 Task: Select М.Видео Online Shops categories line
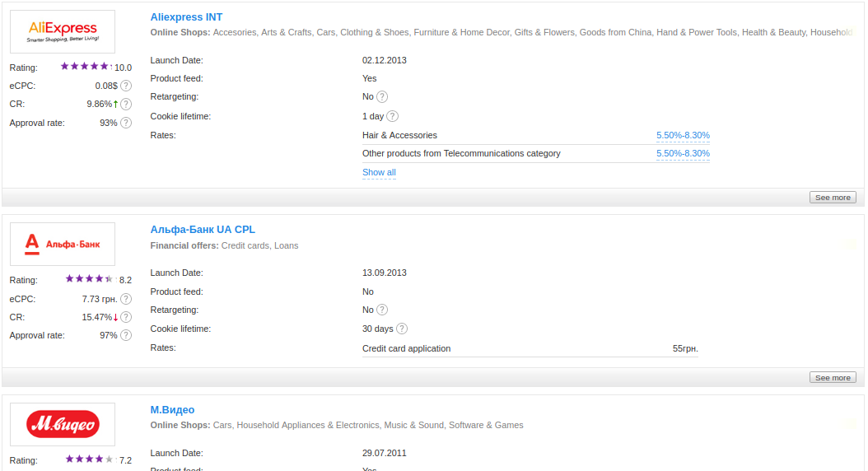click(x=337, y=425)
